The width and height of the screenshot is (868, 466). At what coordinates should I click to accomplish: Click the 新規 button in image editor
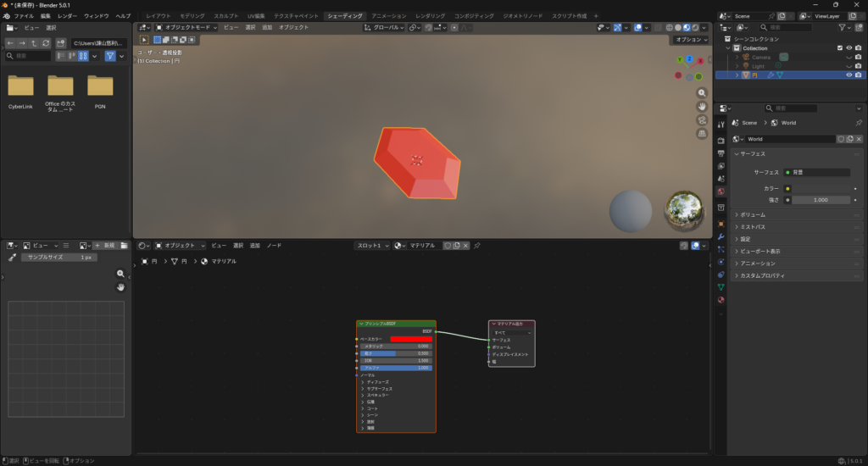click(x=105, y=246)
